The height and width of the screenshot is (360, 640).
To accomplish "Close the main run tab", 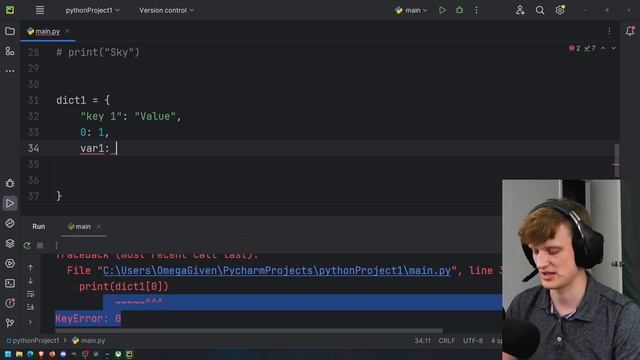I will coord(99,227).
